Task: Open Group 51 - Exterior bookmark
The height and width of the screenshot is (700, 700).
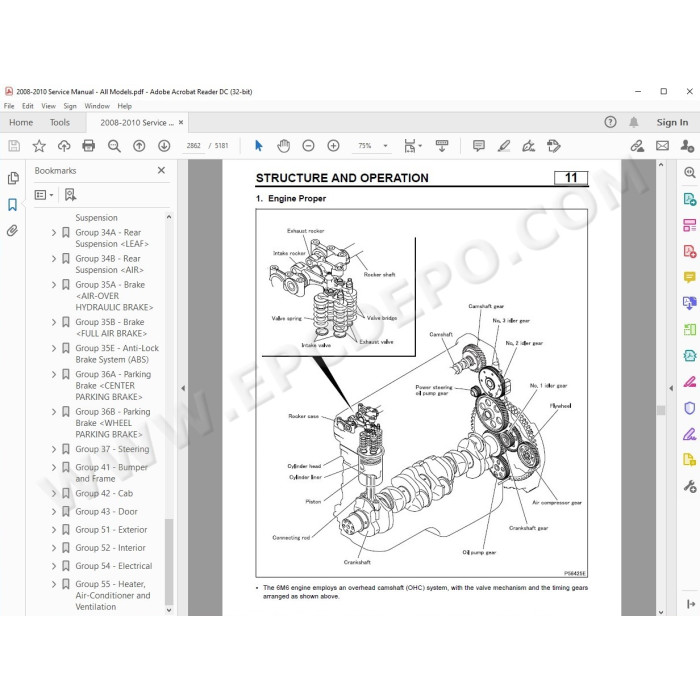Action: coord(111,530)
